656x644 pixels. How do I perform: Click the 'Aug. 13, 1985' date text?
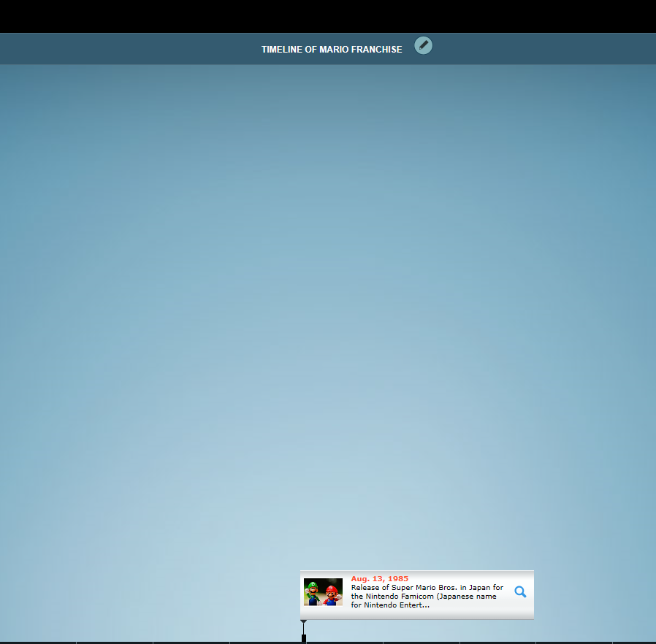pos(379,578)
